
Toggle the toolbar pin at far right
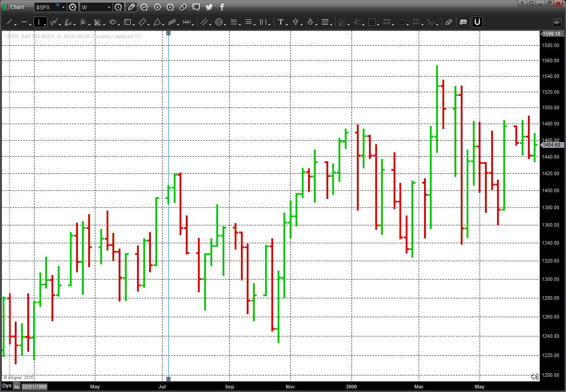[x=557, y=22]
